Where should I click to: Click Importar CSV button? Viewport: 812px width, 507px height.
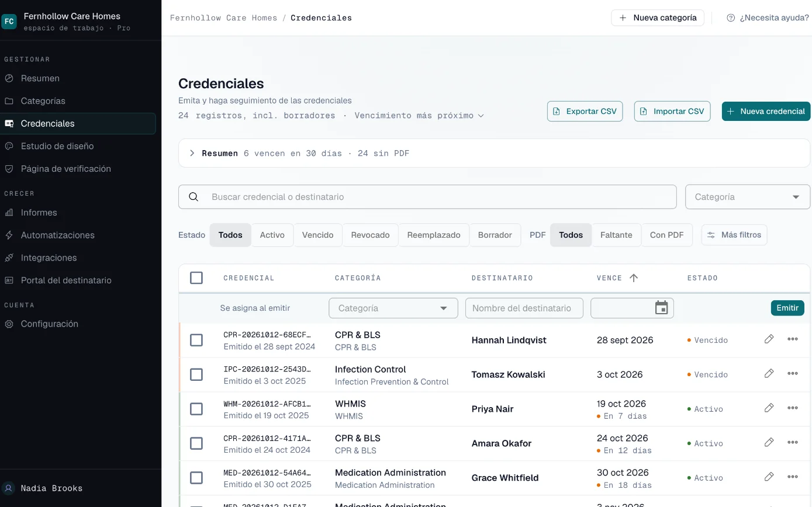point(672,111)
